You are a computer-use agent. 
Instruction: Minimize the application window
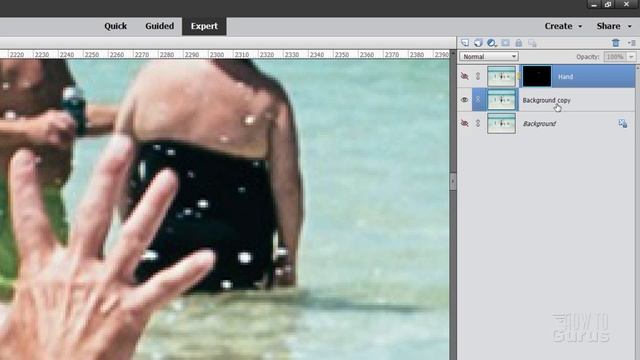(593, 4)
